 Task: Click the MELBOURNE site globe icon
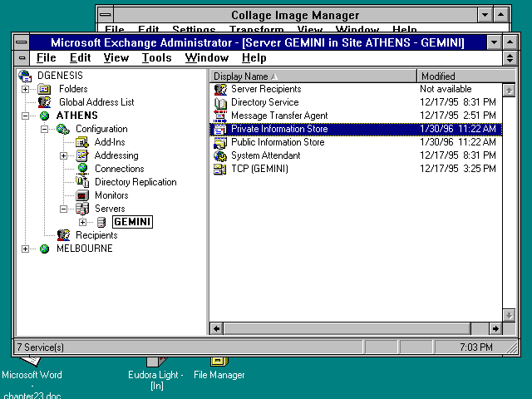coord(44,249)
